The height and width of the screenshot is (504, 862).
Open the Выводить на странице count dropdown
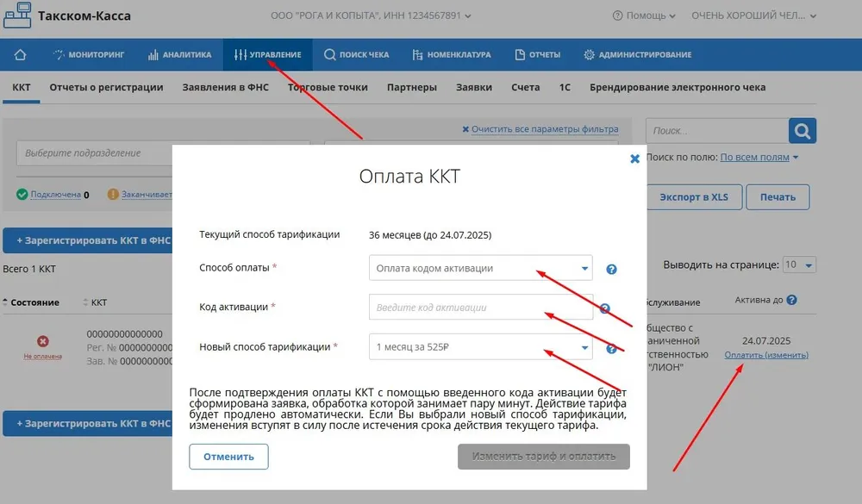[800, 264]
